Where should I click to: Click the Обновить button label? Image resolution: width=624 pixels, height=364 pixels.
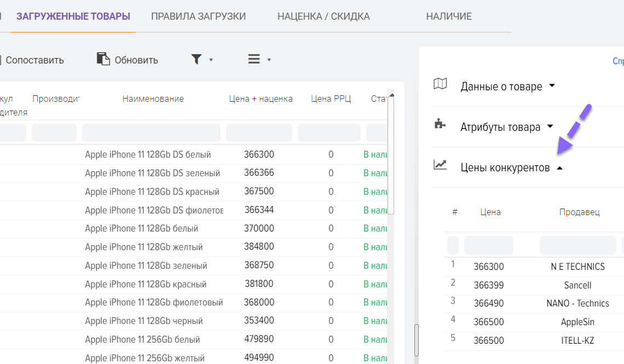pyautogui.click(x=136, y=60)
